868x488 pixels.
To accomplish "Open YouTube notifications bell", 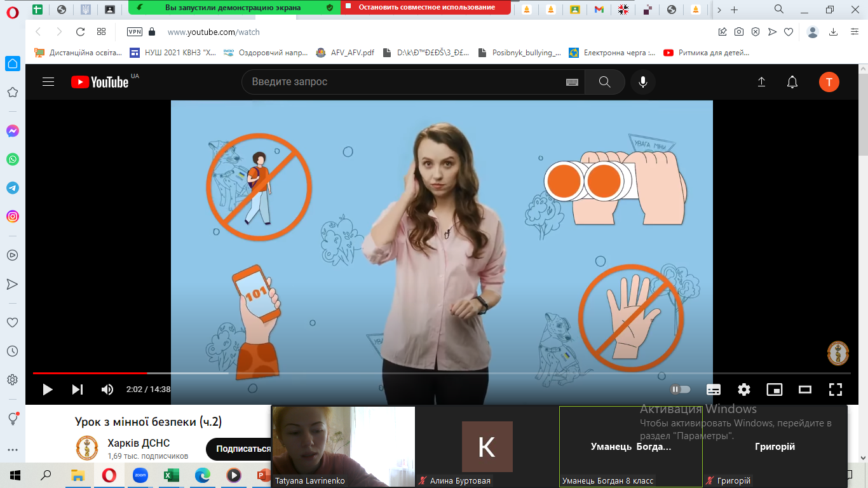I will click(792, 82).
